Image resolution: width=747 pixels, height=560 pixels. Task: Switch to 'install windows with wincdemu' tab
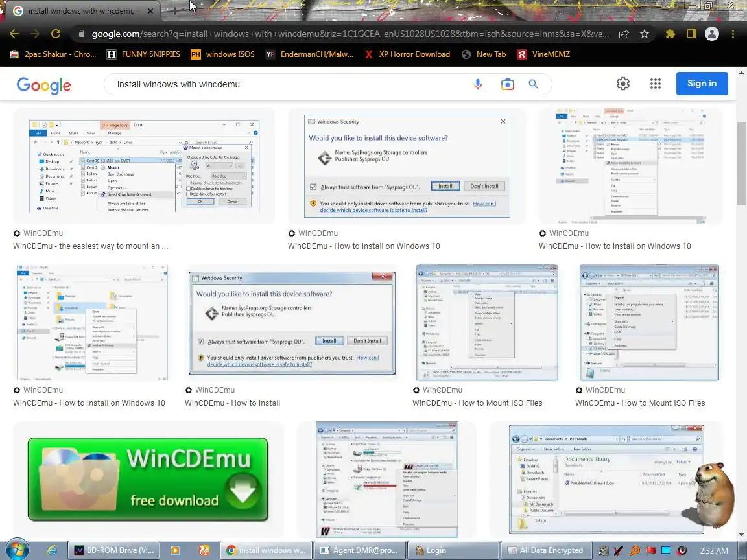81,10
